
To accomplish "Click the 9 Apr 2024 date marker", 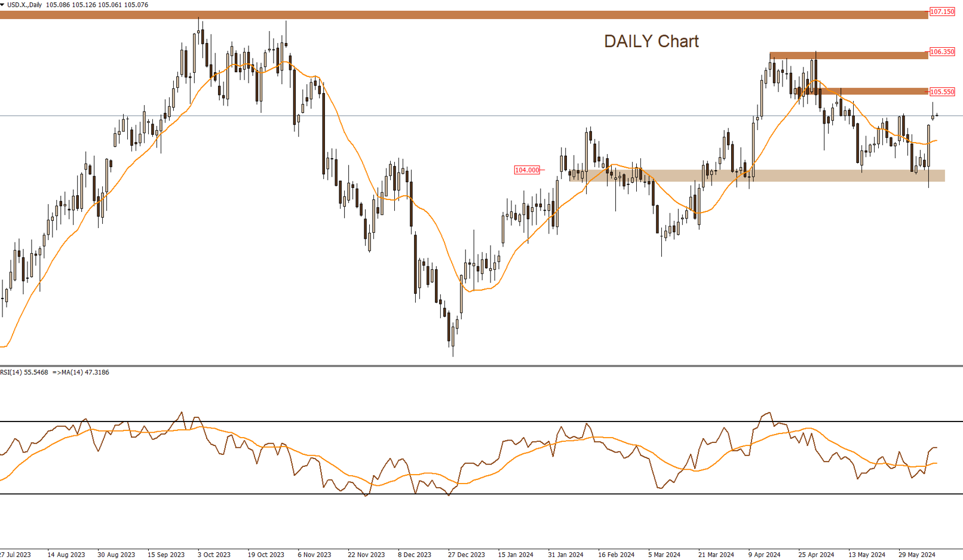I will click(764, 555).
